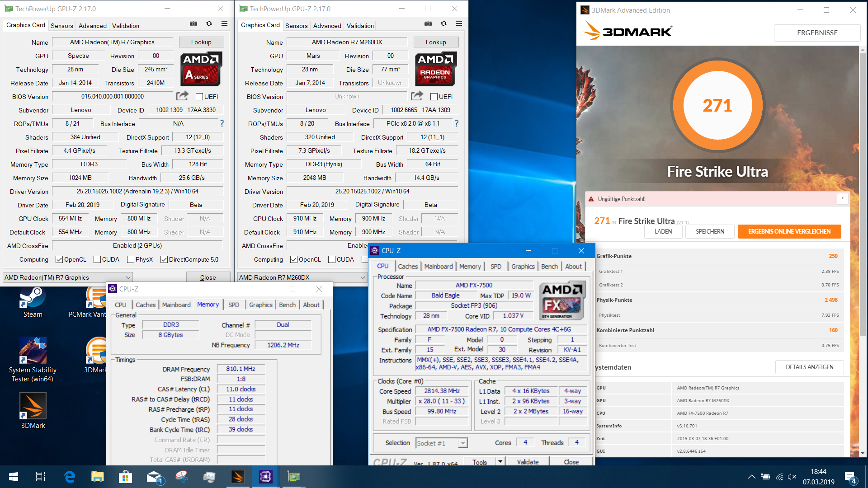Toggle OpenCL checkbox in right GPU-Z
This screenshot has height=488, width=868.
tap(294, 259)
